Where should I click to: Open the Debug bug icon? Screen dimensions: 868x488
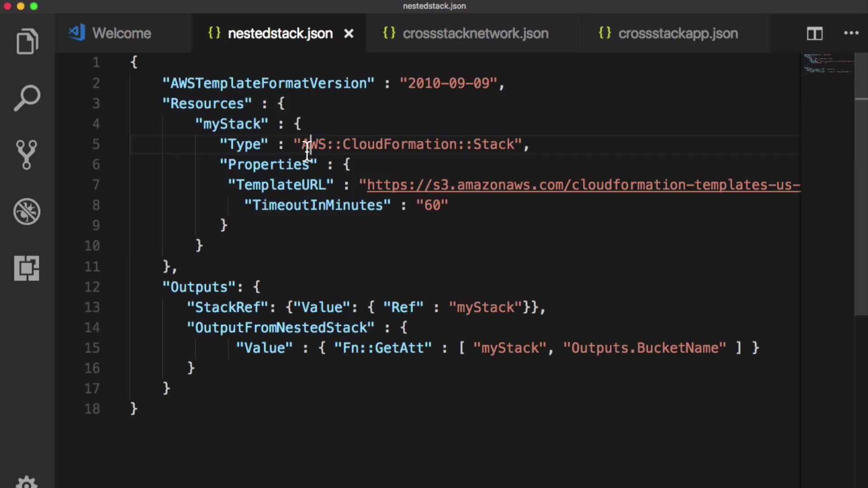tap(27, 211)
